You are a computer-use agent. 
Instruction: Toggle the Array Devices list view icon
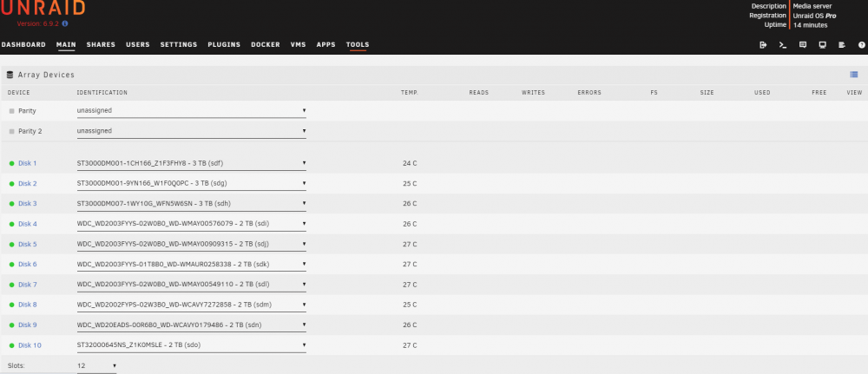853,75
